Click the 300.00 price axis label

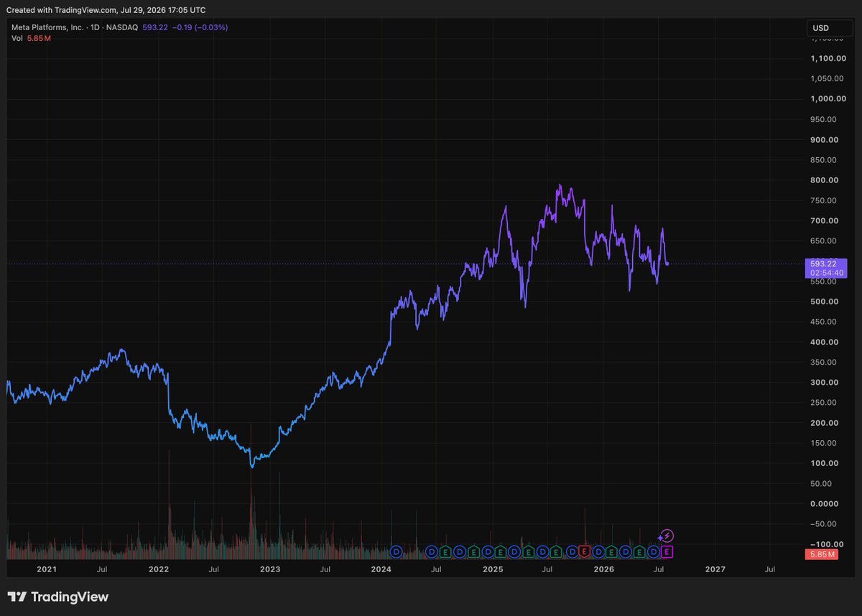tap(824, 383)
